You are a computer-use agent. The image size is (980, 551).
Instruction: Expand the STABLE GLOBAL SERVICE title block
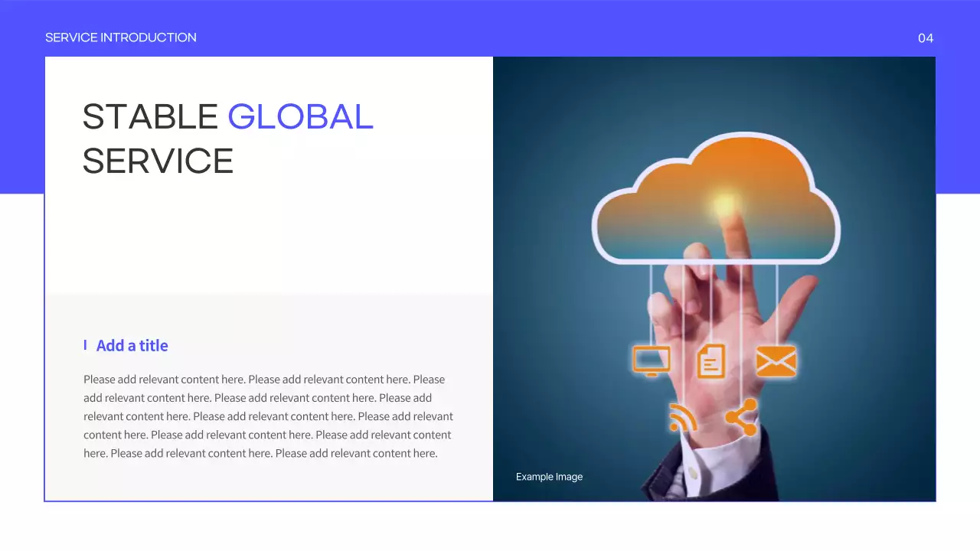click(227, 139)
